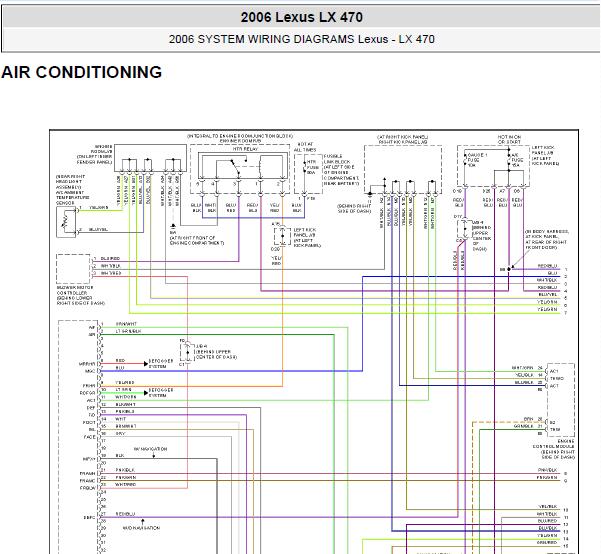Viewport: 601px width, 554px height.
Task: Click the "DEFOGGER SYSTEM" label on the LT GRN wire
Action: coord(161,393)
